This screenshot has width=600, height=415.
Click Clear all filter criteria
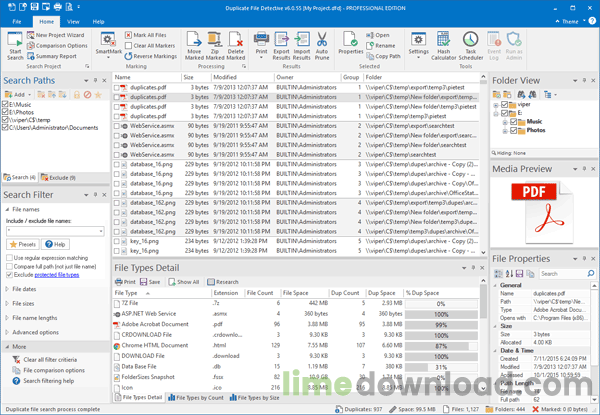click(45, 360)
